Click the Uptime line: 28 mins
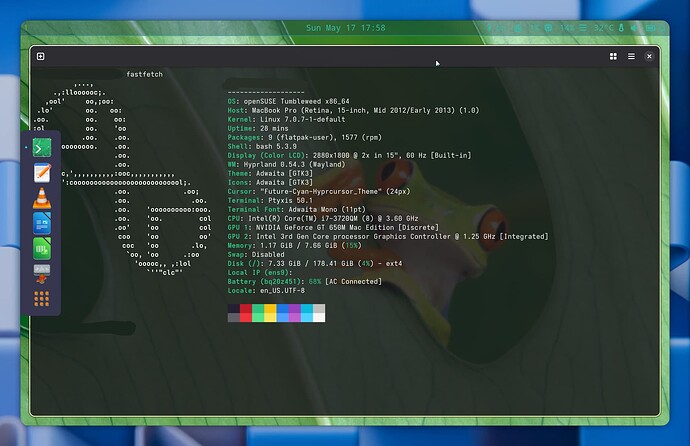690x446 pixels. 258,128
